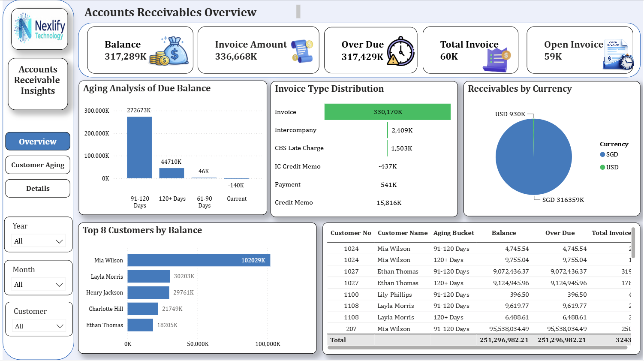Click the Aging Analysis of Due Balance title
Screen dimensions: 644x361
pos(147,88)
